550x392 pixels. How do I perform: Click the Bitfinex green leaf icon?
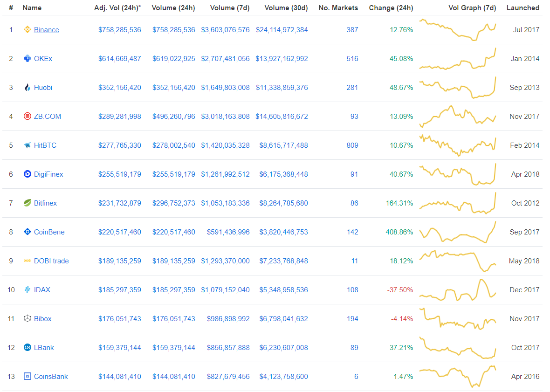(x=27, y=203)
